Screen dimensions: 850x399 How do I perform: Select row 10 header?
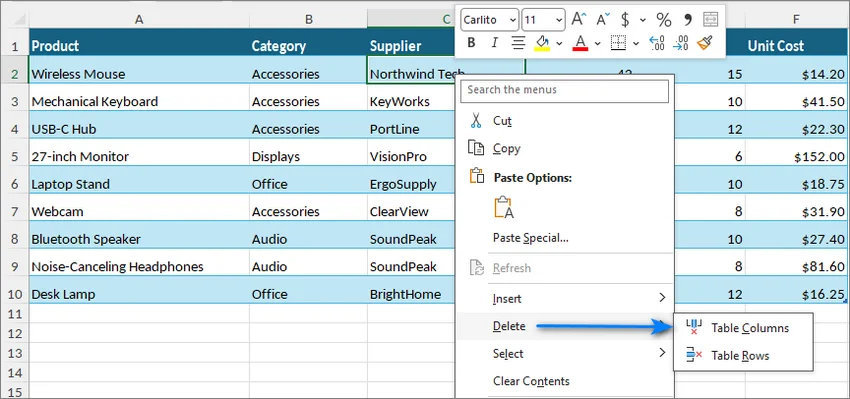pos(15,294)
